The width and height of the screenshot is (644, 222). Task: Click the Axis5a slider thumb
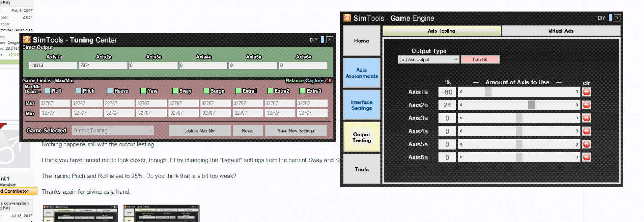[519, 144]
